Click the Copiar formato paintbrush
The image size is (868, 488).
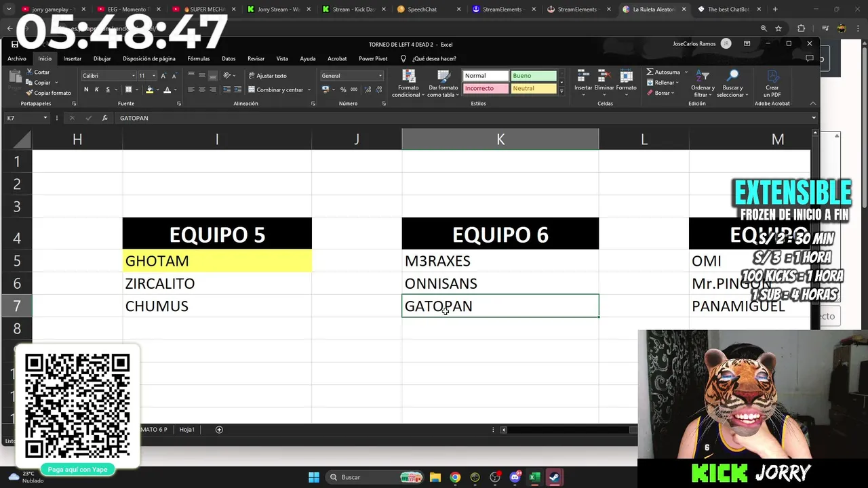point(48,93)
